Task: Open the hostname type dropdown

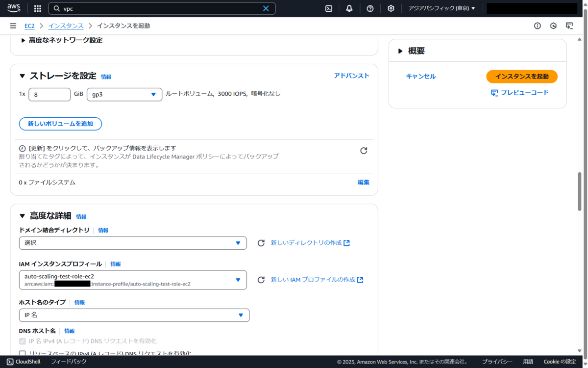Action: [134, 315]
